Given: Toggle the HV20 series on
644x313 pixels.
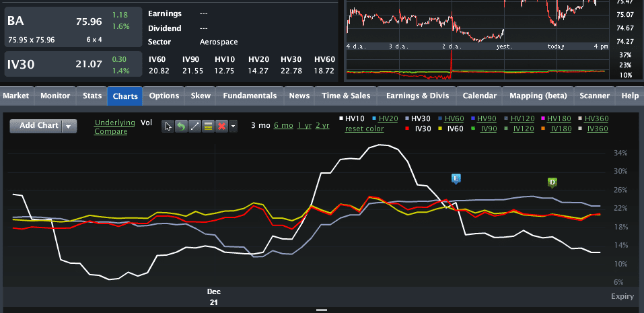Looking at the screenshot, I should (x=388, y=118).
